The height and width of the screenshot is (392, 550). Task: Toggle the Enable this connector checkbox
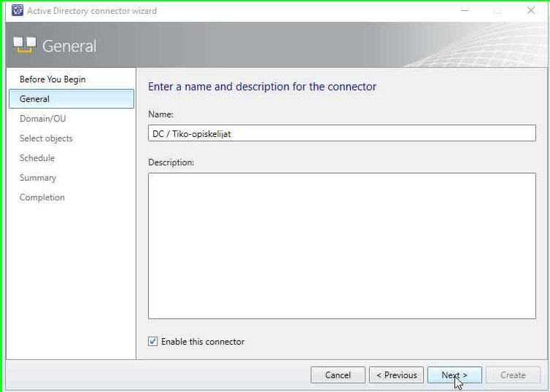click(153, 341)
